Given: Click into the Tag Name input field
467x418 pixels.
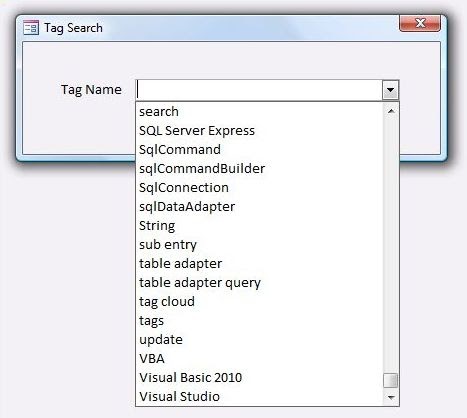Looking at the screenshot, I should 259,90.
